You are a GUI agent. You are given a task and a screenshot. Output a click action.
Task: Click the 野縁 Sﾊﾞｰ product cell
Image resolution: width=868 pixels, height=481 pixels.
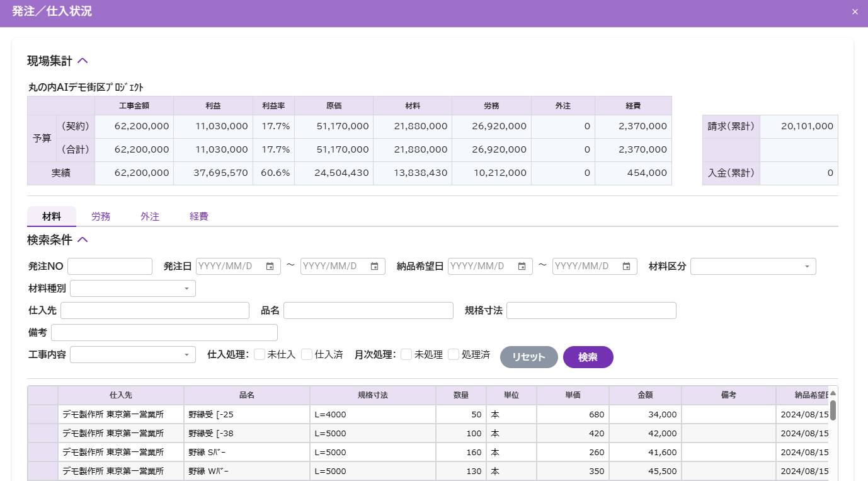coord(247,453)
